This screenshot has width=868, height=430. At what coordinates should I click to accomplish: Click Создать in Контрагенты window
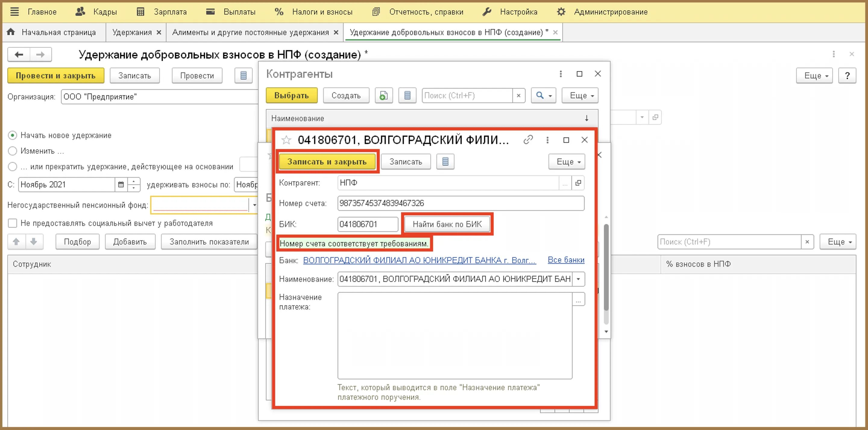click(x=346, y=96)
